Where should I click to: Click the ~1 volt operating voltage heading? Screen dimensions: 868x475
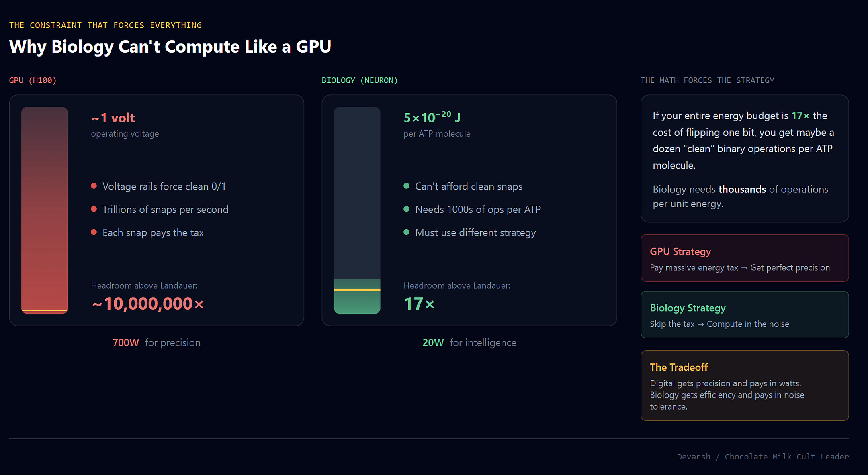click(113, 118)
